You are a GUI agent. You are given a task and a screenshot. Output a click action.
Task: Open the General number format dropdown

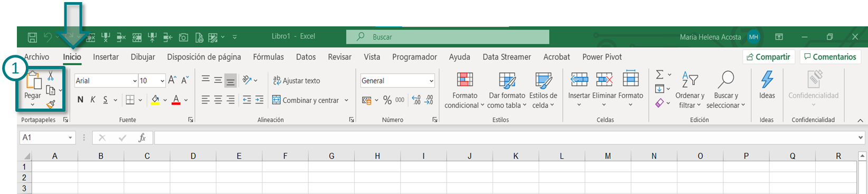[431, 81]
